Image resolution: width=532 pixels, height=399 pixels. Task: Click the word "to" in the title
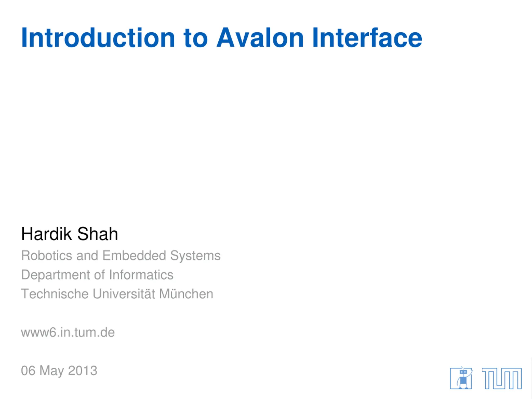click(x=196, y=39)
